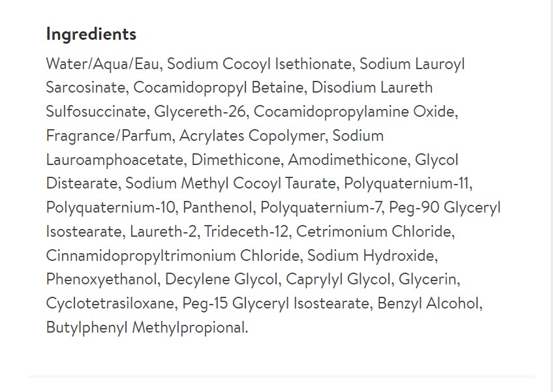The image size is (554, 392).
Task: Click on the Polyquaternium-7 text
Action: [x=321, y=207]
